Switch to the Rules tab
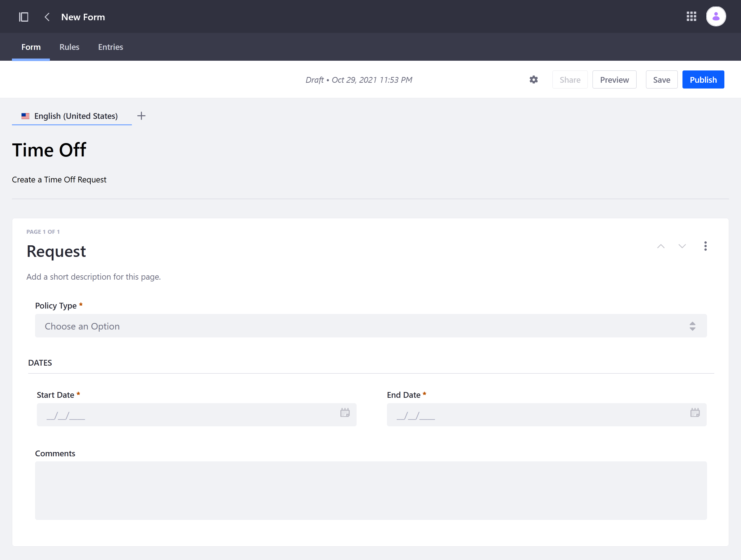 point(69,47)
